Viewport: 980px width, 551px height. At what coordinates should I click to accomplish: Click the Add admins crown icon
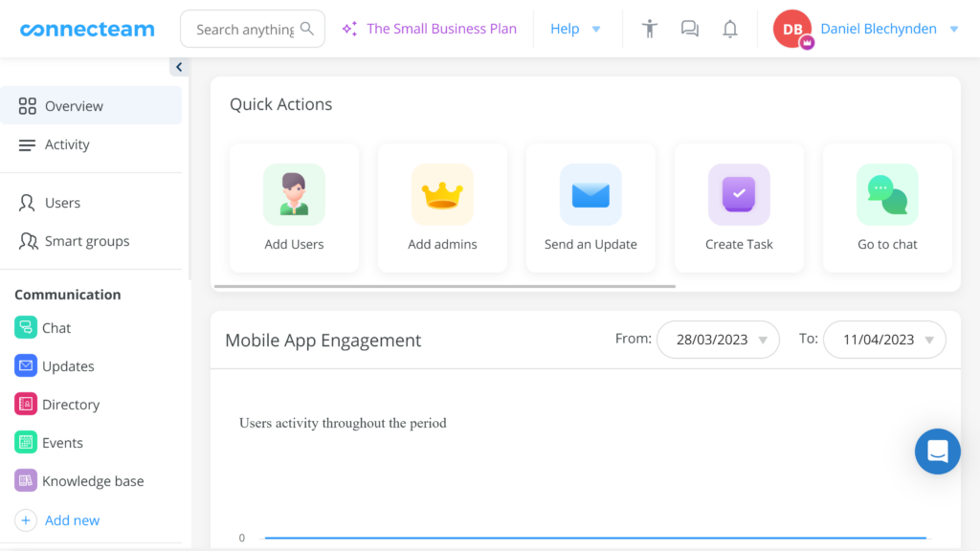point(442,195)
